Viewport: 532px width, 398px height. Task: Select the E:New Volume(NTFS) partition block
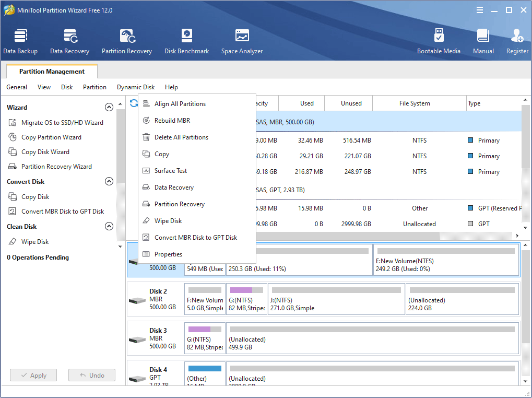(446, 260)
